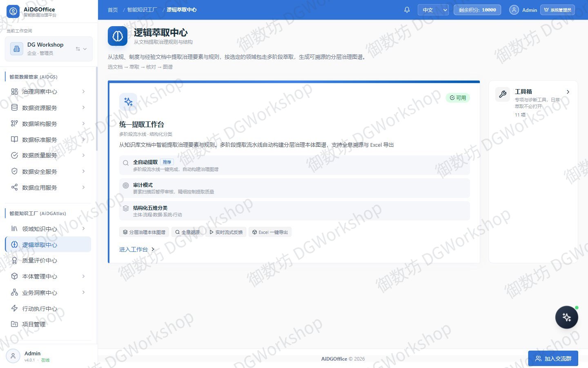Expand 数据质量服务 submenu chevron
This screenshot has height=368, width=588.
[83, 155]
